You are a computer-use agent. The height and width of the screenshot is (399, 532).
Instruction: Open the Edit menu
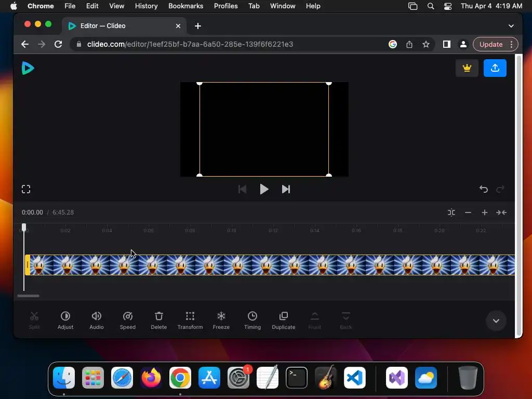92,6
